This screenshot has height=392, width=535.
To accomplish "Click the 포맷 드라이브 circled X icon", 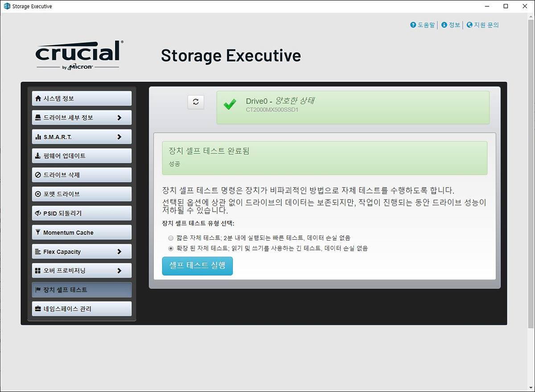I will (38, 194).
